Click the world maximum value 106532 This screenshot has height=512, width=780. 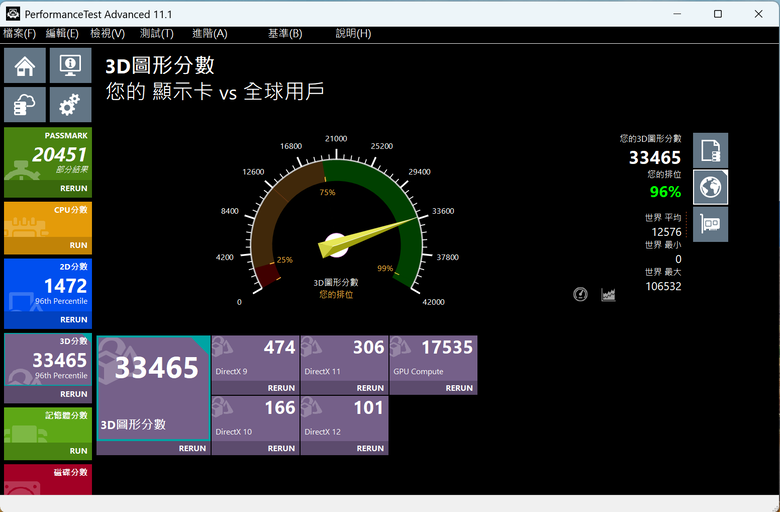(x=663, y=286)
